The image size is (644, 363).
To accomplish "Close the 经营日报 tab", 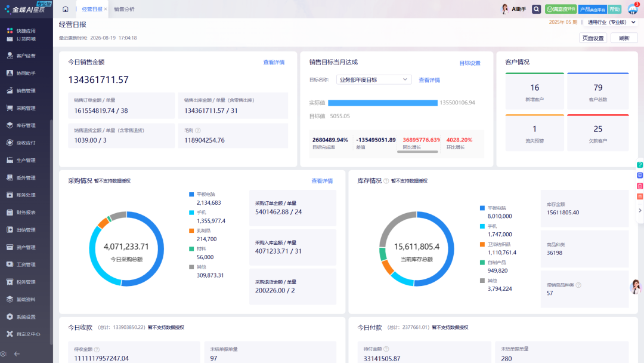I will coord(106,9).
